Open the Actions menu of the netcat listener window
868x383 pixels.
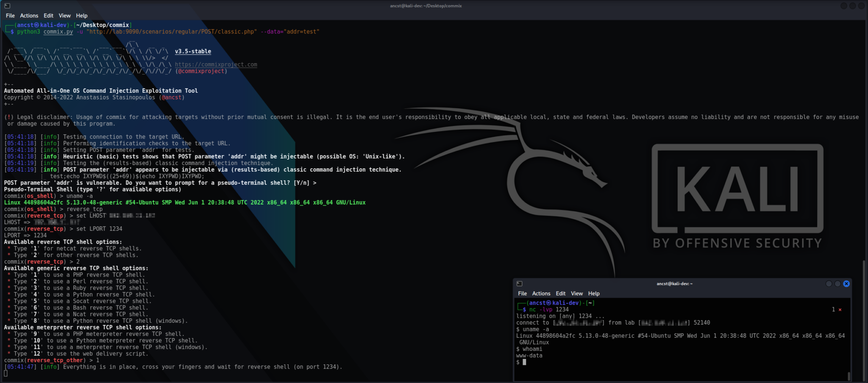541,293
